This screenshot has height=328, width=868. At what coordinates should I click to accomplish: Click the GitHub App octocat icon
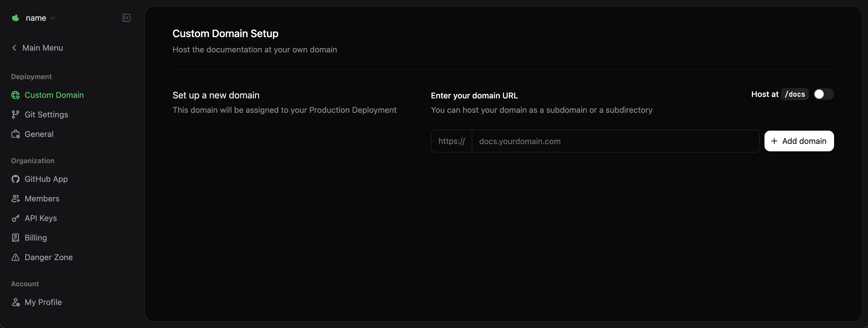click(x=16, y=179)
